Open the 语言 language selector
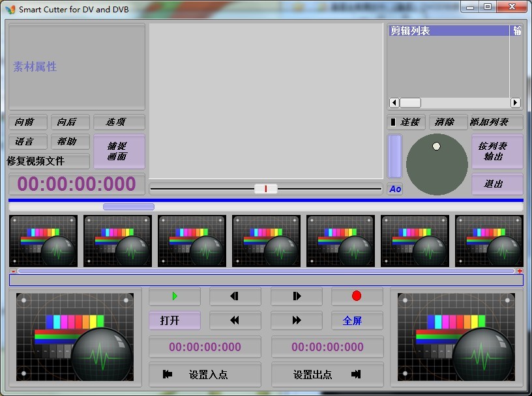532x396 pixels. [28, 141]
